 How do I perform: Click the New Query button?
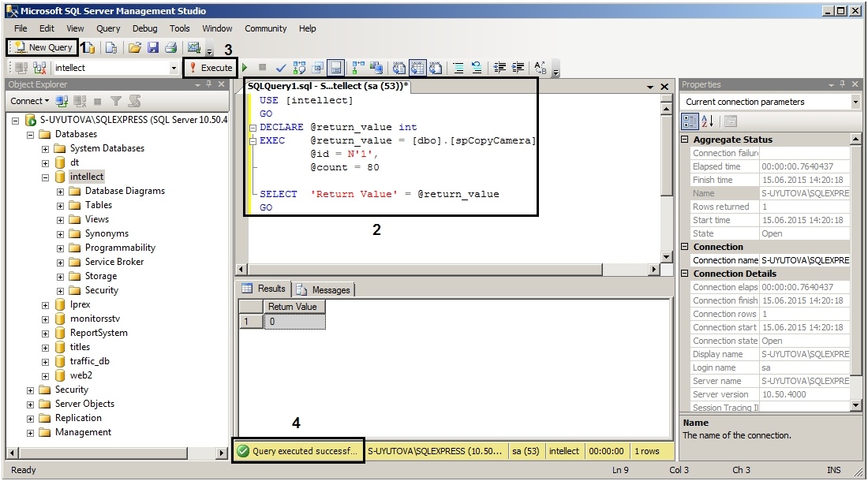coord(43,47)
